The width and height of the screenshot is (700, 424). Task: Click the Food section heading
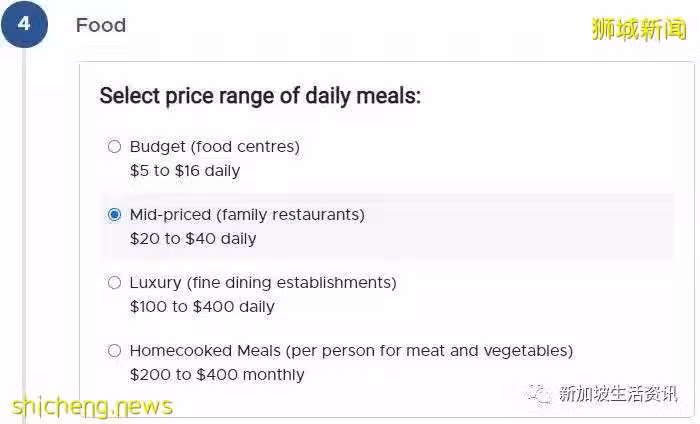tap(101, 25)
